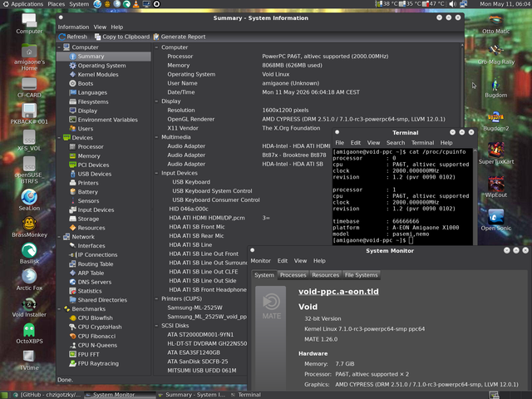Launch the Arctic Fox browser icon
532x399 pixels.
pyautogui.click(x=29, y=280)
